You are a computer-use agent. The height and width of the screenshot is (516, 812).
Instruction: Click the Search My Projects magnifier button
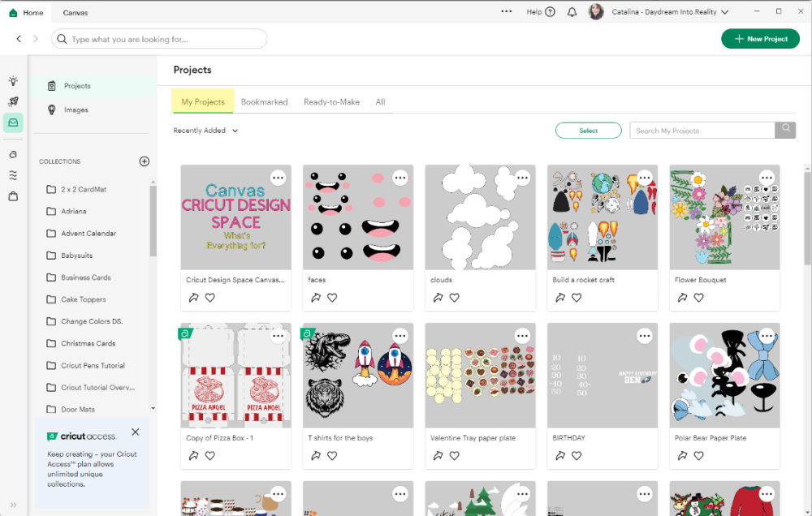(785, 131)
